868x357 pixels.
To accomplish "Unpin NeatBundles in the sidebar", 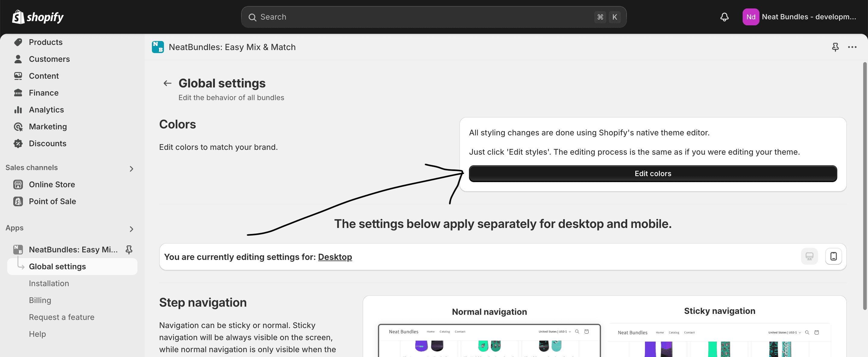I will point(129,249).
